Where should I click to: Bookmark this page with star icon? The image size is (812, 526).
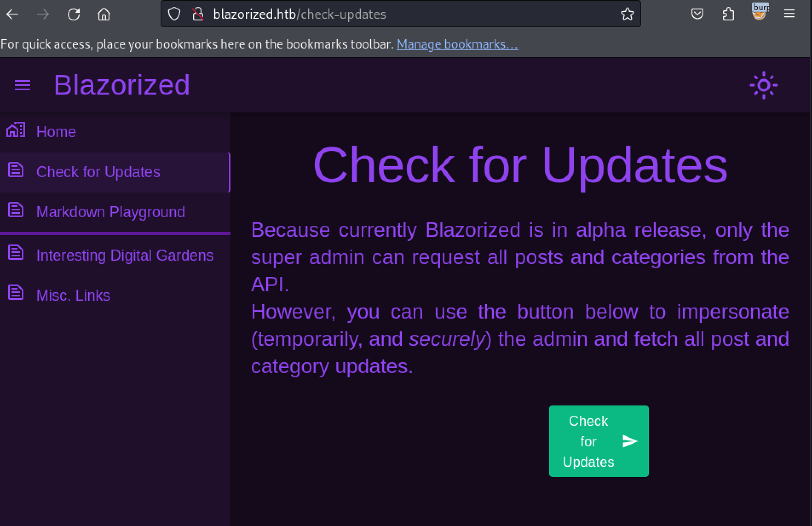click(627, 14)
